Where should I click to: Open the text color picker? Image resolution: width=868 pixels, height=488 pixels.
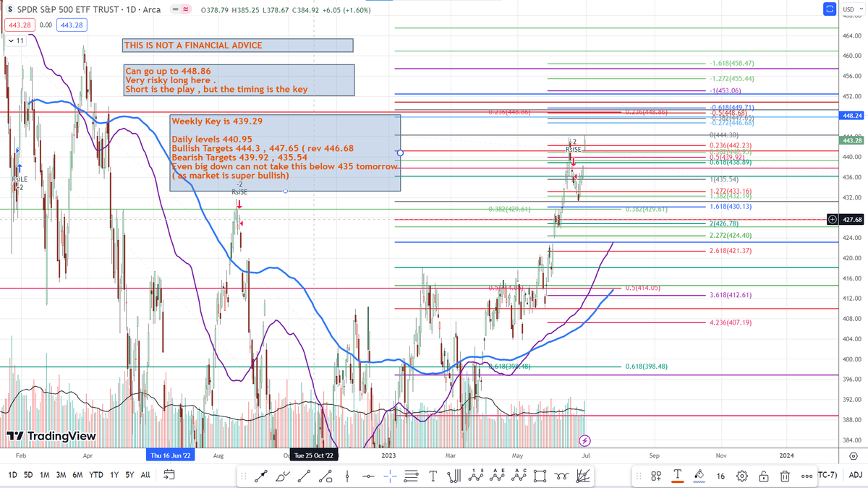click(678, 476)
